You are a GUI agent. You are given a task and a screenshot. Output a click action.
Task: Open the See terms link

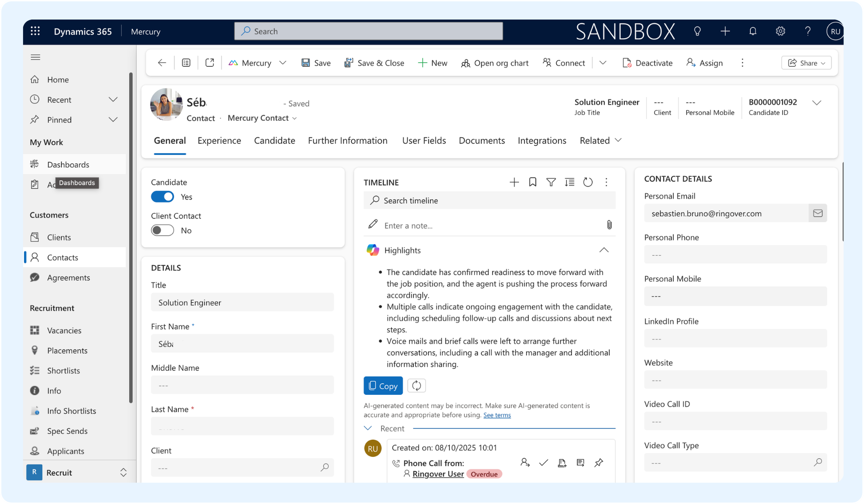(x=497, y=415)
